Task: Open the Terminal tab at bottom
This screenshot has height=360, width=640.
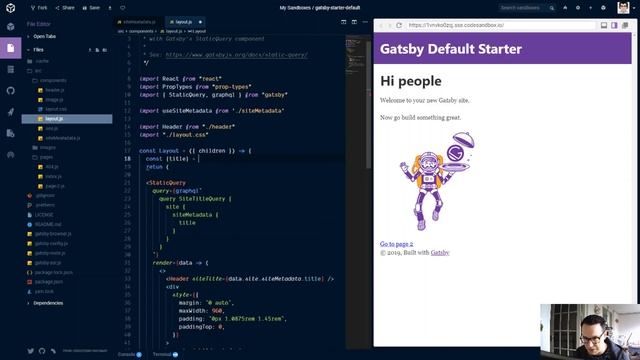Action: 165,354
